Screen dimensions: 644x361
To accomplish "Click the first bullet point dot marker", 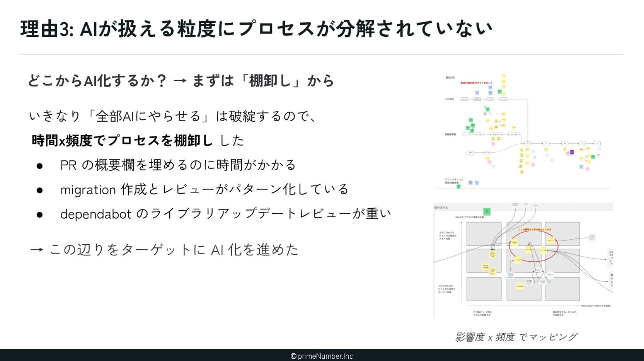I will pos(39,166).
